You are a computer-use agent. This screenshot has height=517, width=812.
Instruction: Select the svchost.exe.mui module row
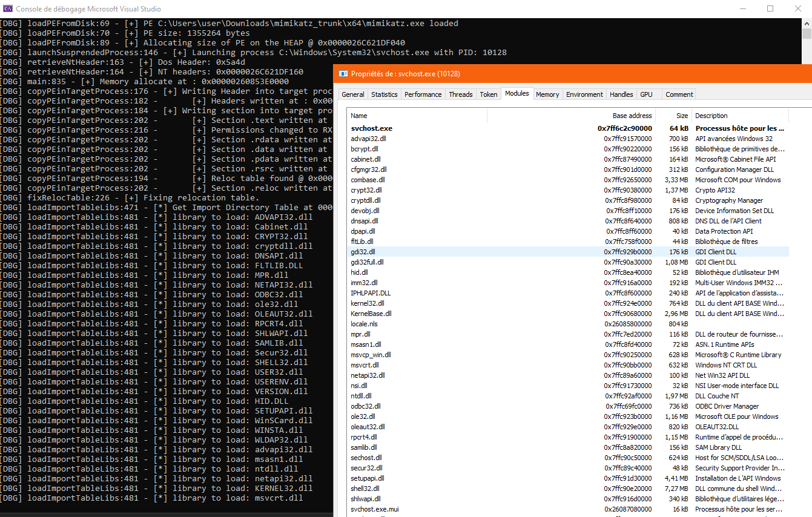coord(568,509)
